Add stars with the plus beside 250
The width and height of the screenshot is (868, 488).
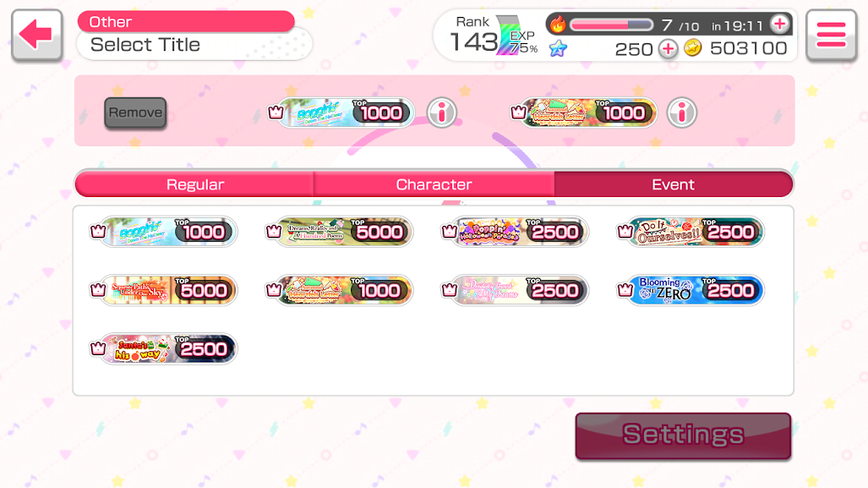[669, 49]
